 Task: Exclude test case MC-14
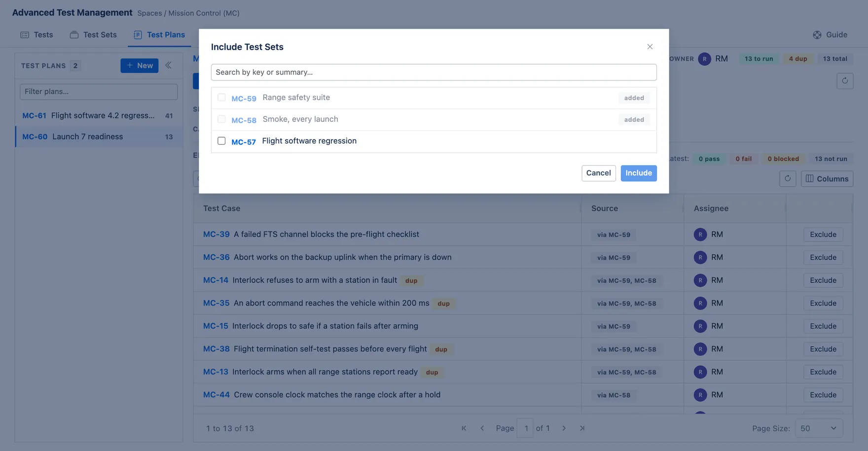(823, 280)
